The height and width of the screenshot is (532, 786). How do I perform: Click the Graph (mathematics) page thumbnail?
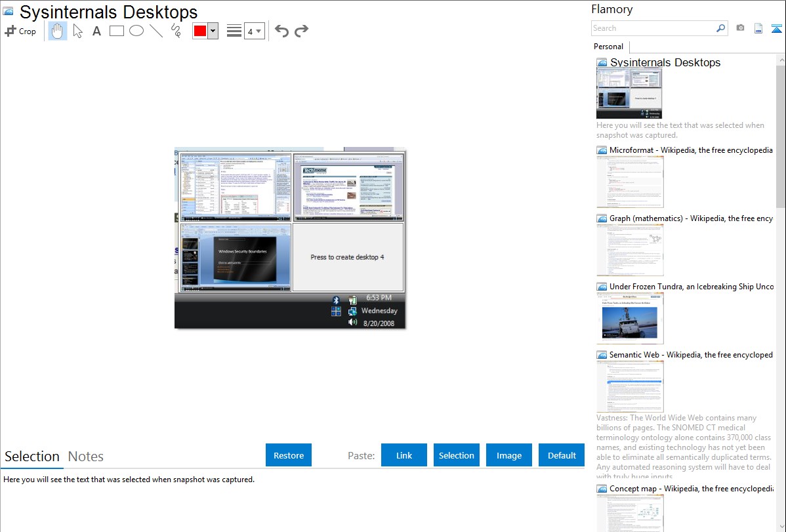click(x=630, y=250)
